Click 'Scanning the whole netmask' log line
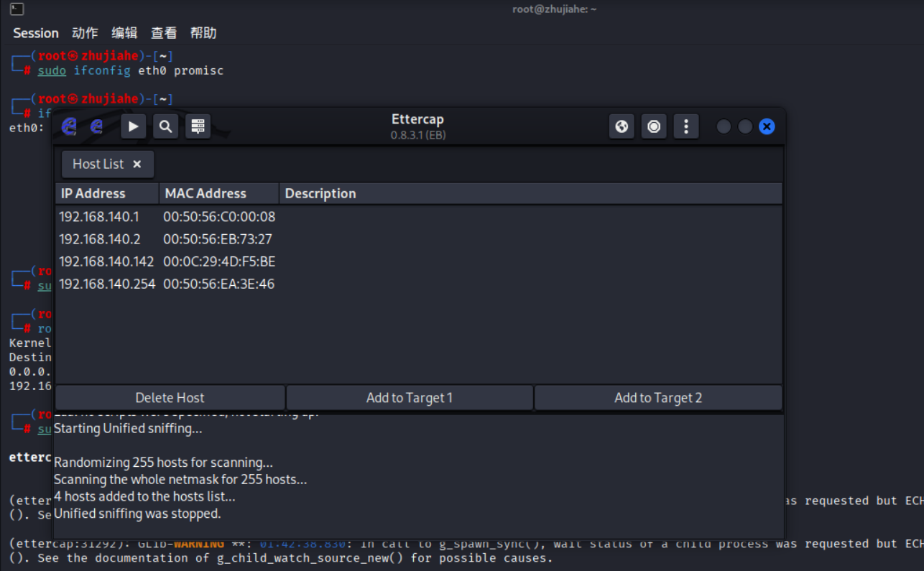Viewport: 924px width, 571px height. pos(180,479)
